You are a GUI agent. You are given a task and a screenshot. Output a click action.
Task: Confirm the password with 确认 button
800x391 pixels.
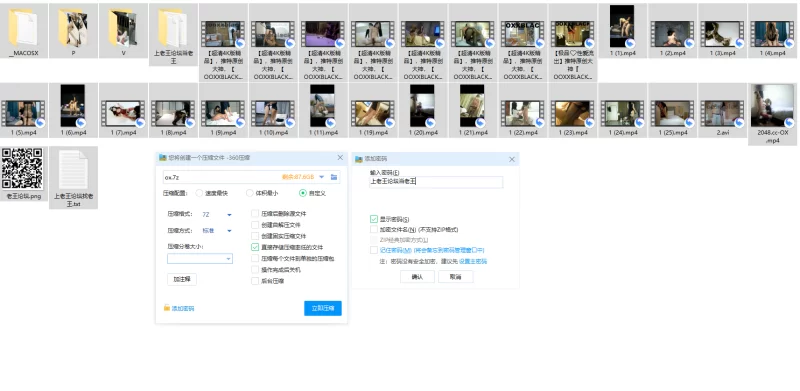[x=417, y=277]
